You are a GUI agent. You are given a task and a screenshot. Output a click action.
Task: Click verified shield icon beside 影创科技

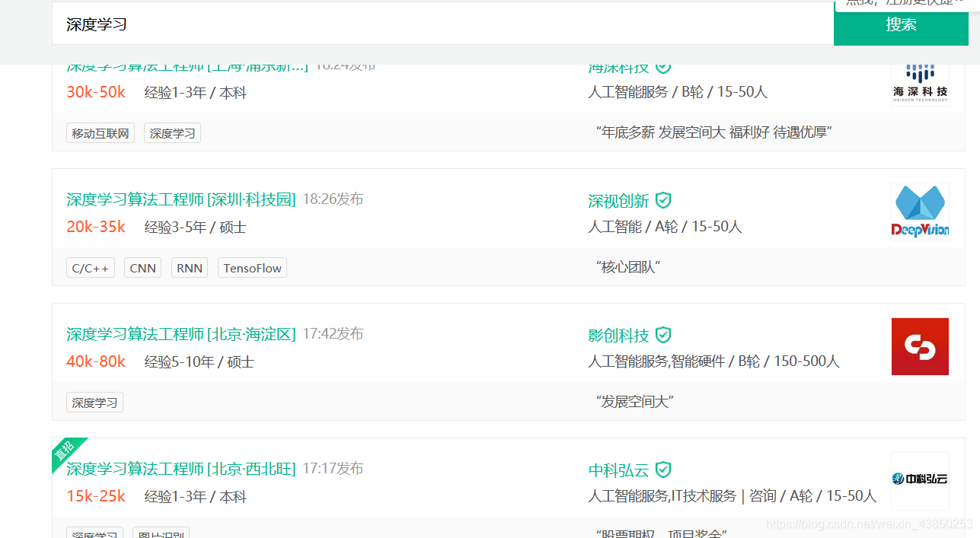663,335
